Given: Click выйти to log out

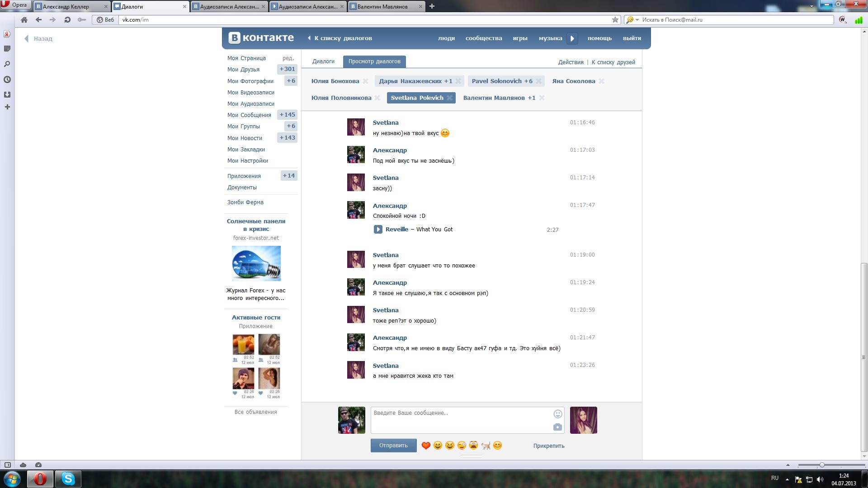Looking at the screenshot, I should [632, 38].
